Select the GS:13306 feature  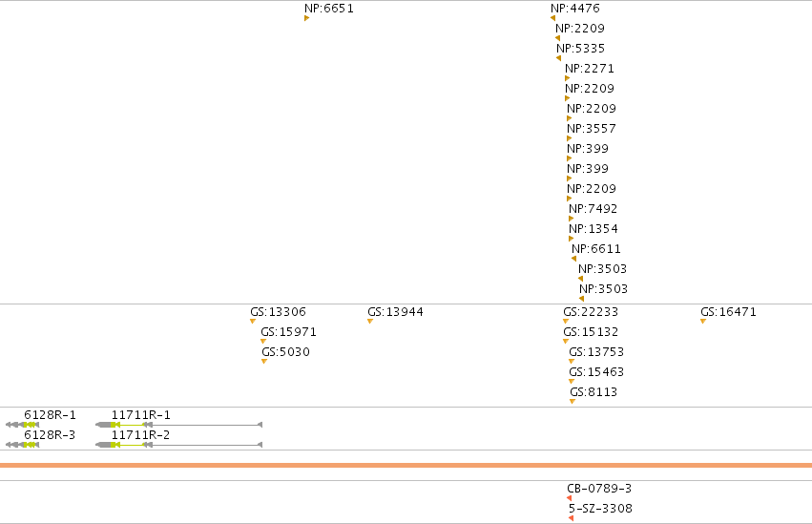click(x=278, y=312)
